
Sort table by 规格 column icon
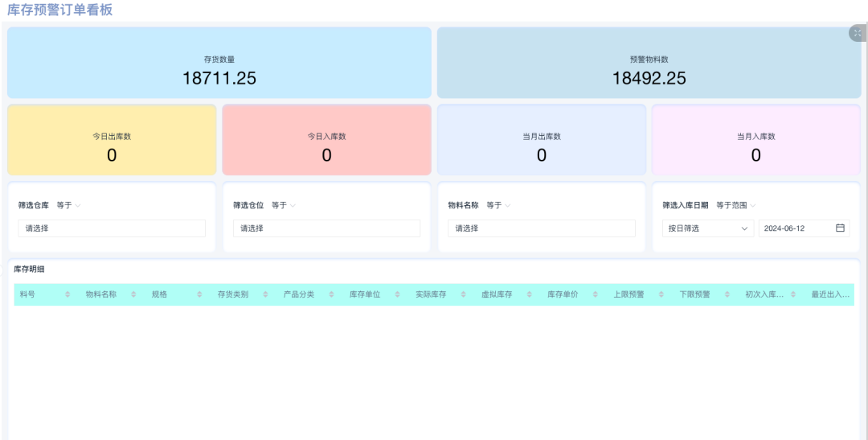(x=199, y=295)
